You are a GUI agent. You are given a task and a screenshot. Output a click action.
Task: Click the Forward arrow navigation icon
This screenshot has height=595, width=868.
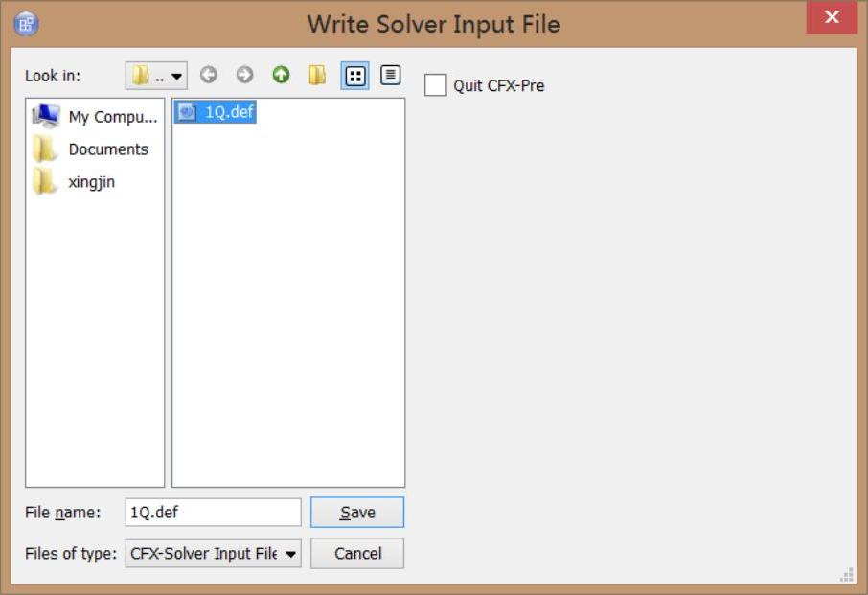(x=244, y=75)
